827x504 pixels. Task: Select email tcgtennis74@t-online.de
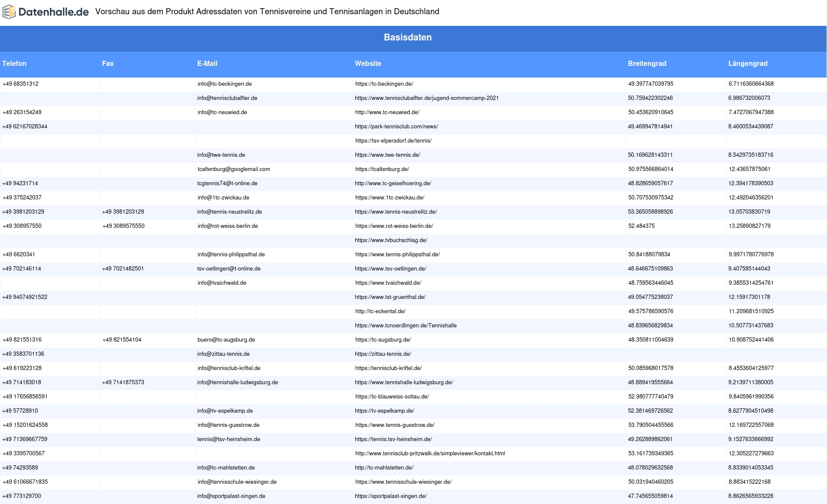(227, 184)
